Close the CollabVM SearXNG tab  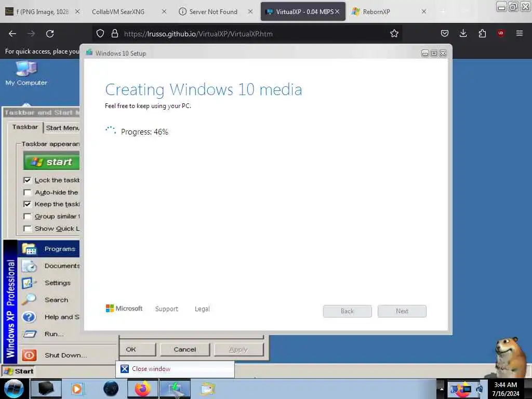164,11
